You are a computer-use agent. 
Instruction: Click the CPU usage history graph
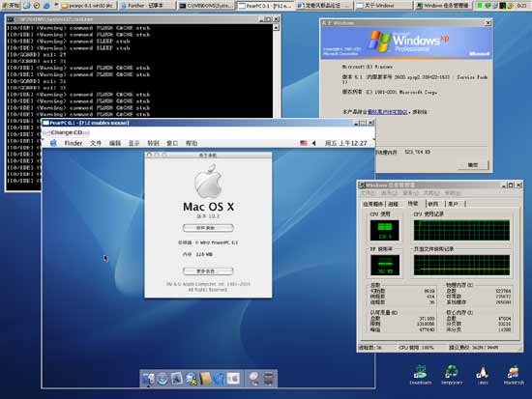(x=461, y=230)
